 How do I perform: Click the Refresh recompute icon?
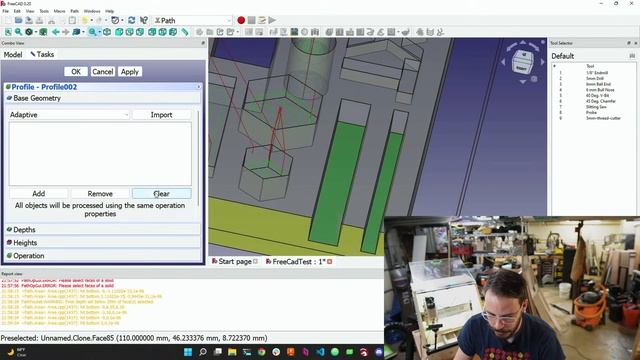131,20
